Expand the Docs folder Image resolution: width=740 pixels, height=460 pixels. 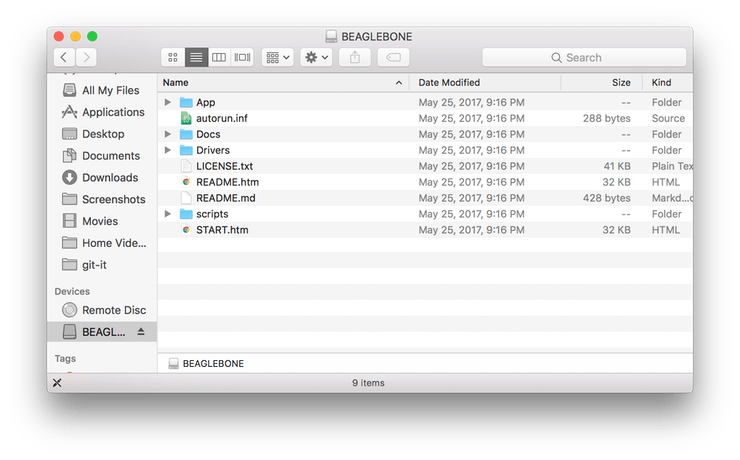pos(168,134)
